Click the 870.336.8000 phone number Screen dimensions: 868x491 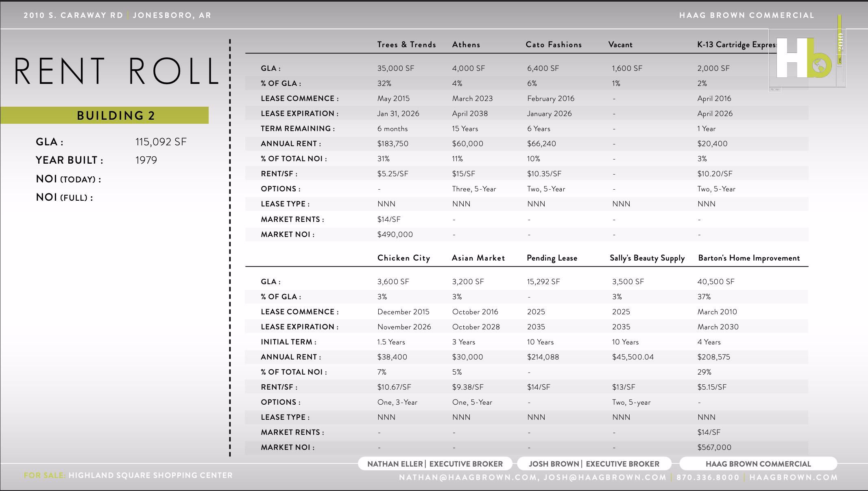pyautogui.click(x=708, y=477)
